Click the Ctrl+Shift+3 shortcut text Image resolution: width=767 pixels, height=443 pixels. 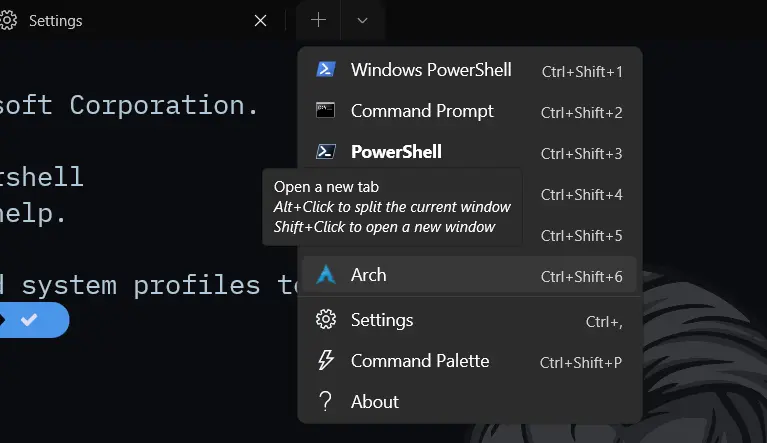(582, 154)
